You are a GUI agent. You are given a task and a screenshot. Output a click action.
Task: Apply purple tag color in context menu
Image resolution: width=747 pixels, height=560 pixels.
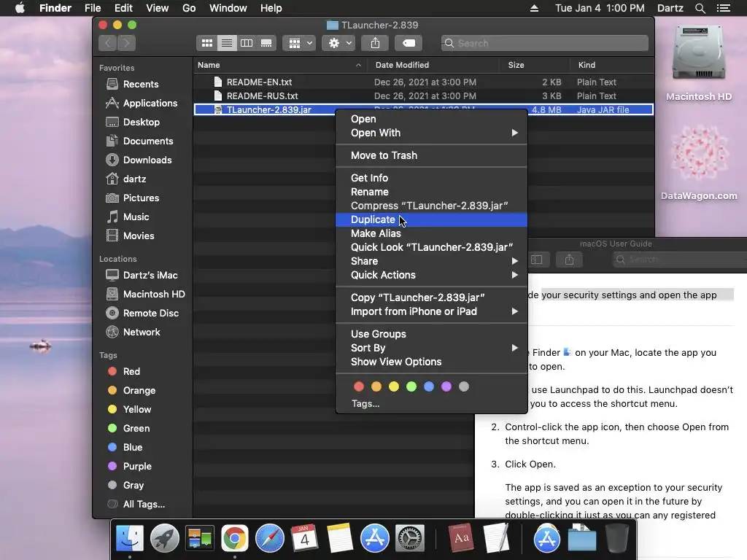point(446,386)
